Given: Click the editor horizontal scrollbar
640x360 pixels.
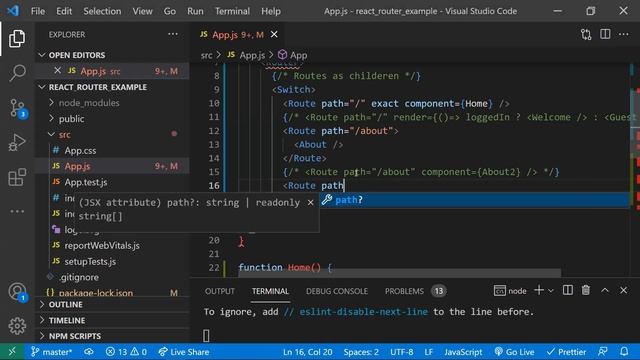Looking at the screenshot, I should click(x=400, y=273).
